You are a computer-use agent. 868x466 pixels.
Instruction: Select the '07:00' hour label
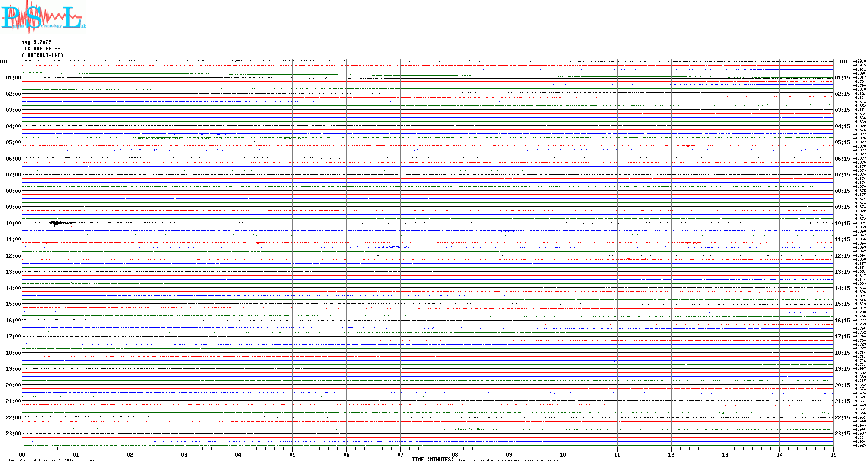(x=13, y=175)
